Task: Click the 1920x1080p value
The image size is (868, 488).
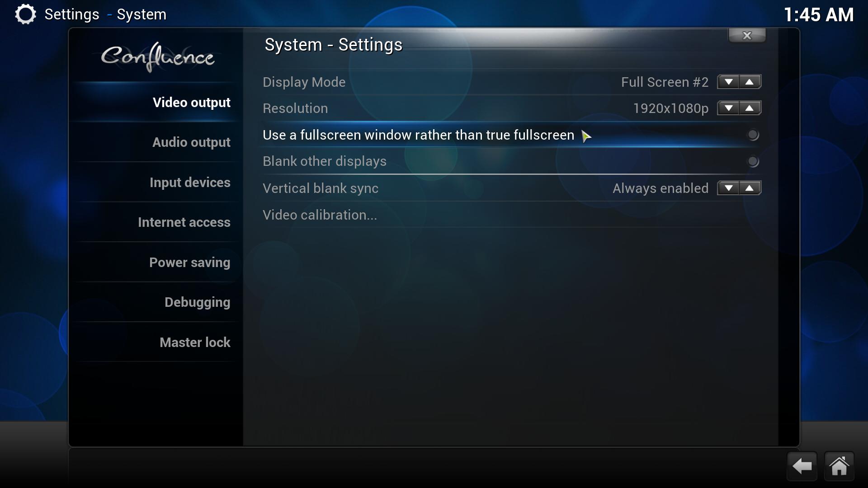Action: [x=671, y=108]
